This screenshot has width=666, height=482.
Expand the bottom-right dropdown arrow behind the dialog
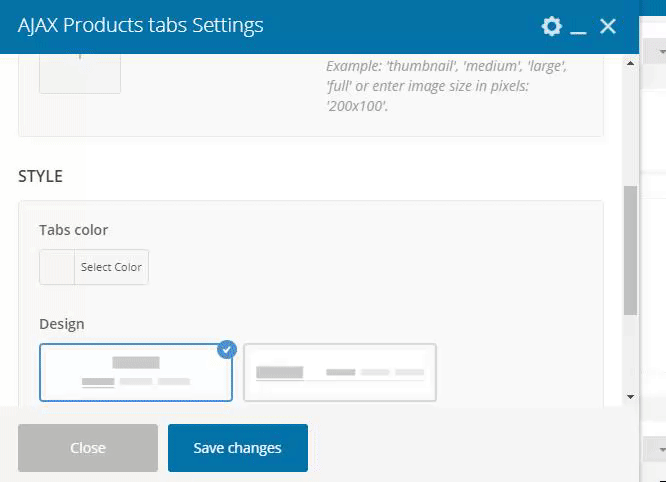click(661, 449)
